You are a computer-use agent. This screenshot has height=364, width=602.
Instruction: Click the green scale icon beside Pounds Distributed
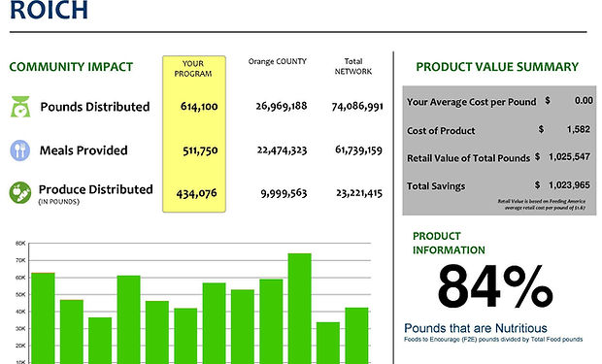[20, 107]
